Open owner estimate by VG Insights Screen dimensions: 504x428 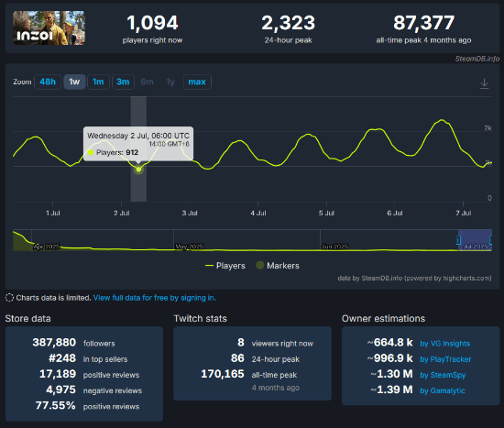click(444, 344)
